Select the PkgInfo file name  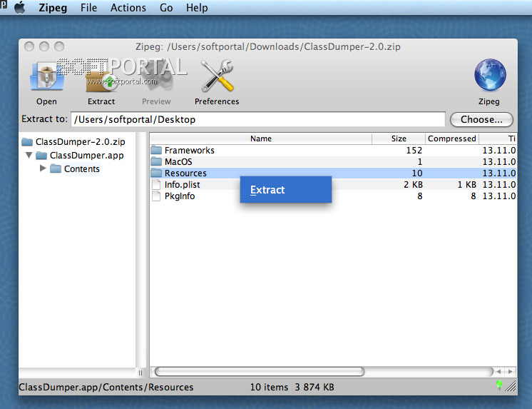pos(180,196)
